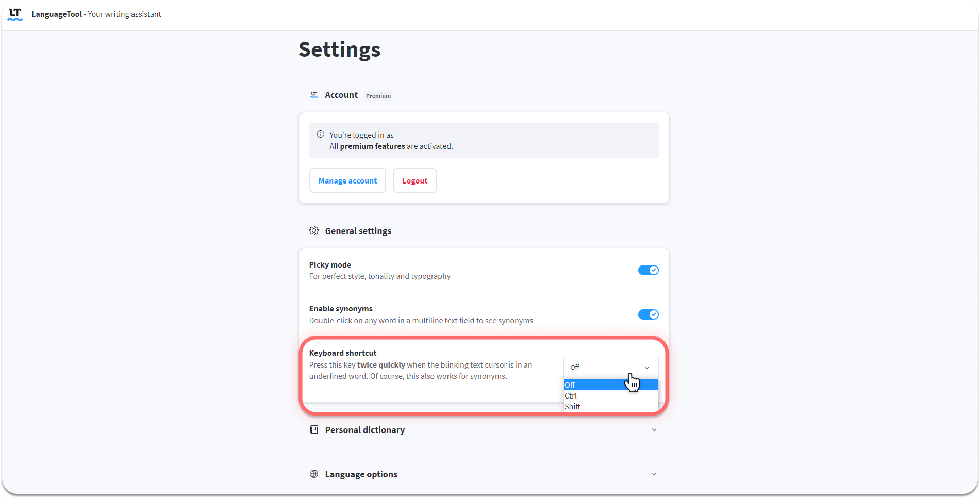Image resolution: width=980 pixels, height=498 pixels.
Task: Click the Manage account button
Action: [x=347, y=180]
